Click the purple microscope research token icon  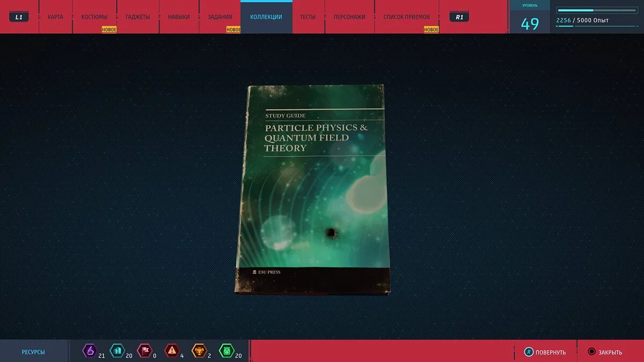pyautogui.click(x=89, y=351)
